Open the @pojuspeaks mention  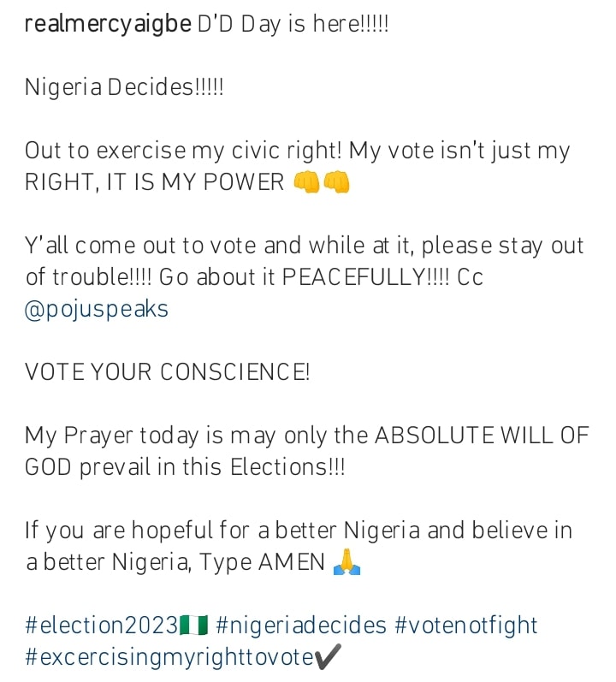click(x=97, y=310)
